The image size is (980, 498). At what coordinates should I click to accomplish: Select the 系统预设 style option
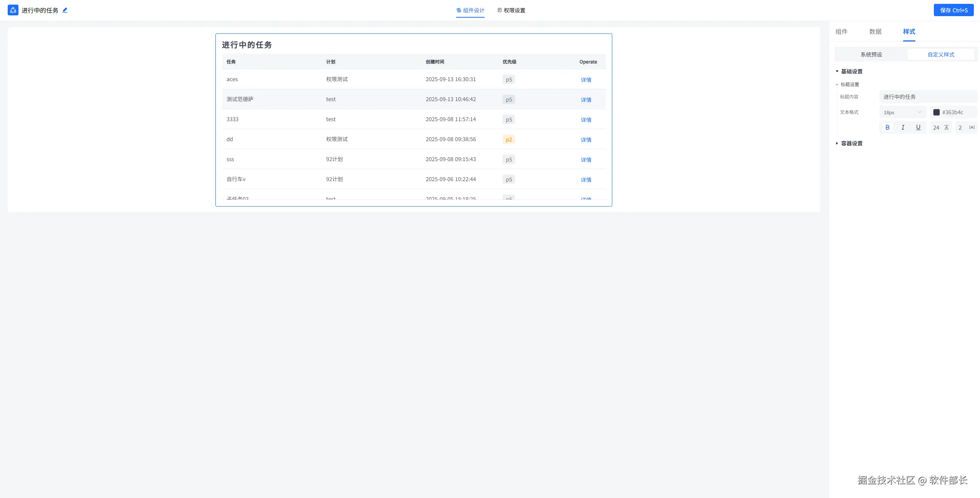point(871,55)
